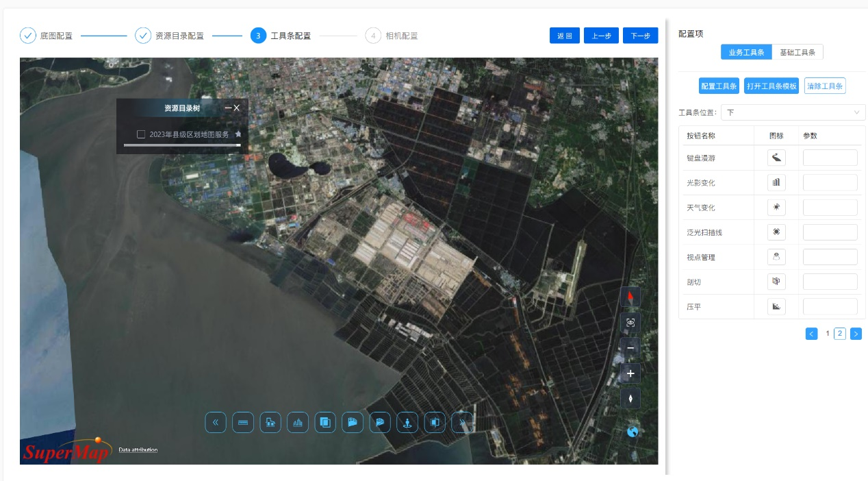Open the 工具条位置 dropdown
The height and width of the screenshot is (481, 868).
pos(793,112)
